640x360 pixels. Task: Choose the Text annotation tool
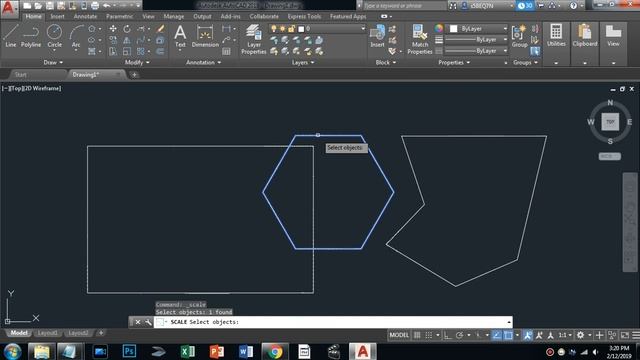tap(180, 36)
